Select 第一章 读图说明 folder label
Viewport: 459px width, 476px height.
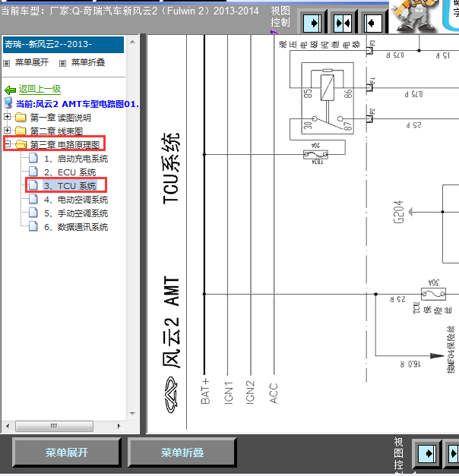coord(61,118)
